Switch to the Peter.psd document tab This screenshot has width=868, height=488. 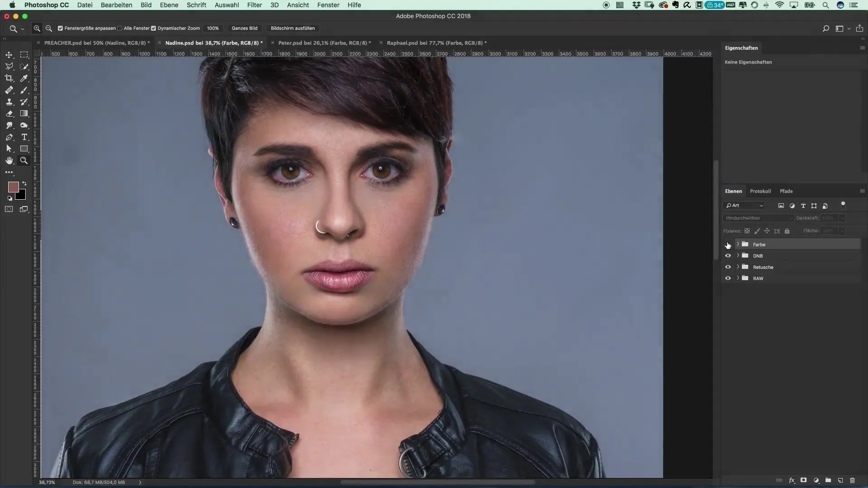click(324, 43)
